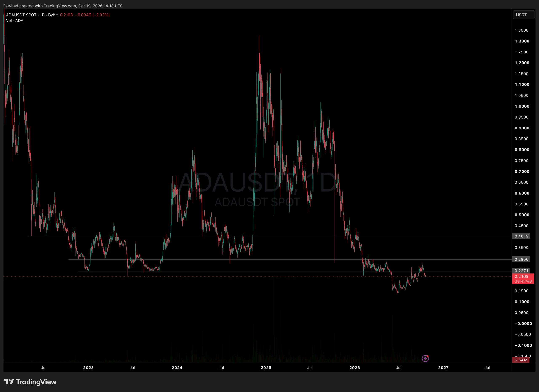Select the 2027 time axis marker
Viewport: 539px width, 392px height.
pos(443,368)
